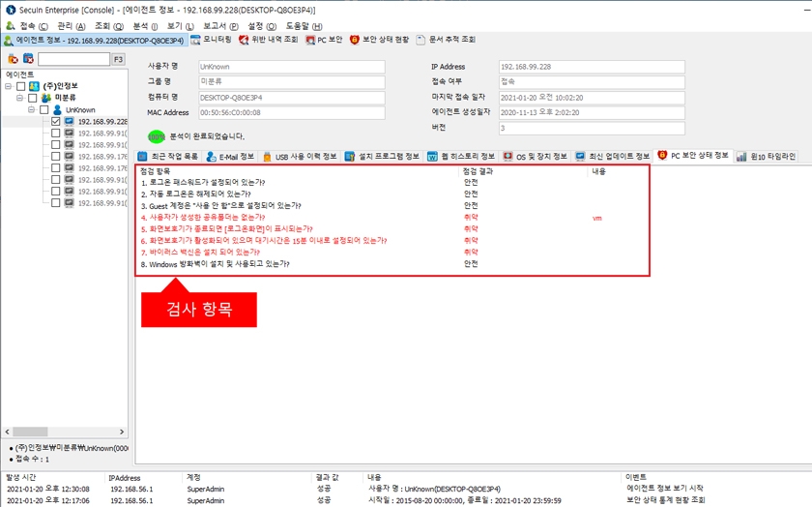This screenshot has height=507, width=812.
Task: Check the UnKnown user checkbox
Action: click(44, 110)
